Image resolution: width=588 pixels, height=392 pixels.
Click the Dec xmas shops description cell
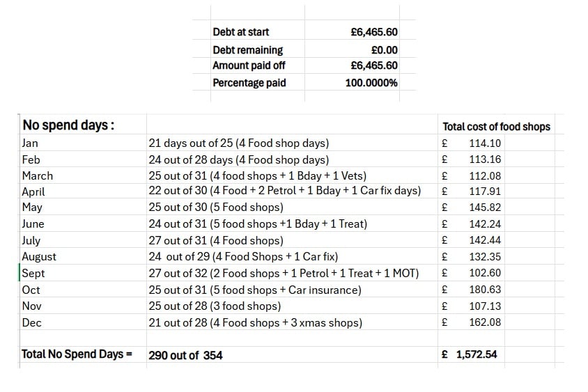[x=256, y=322]
